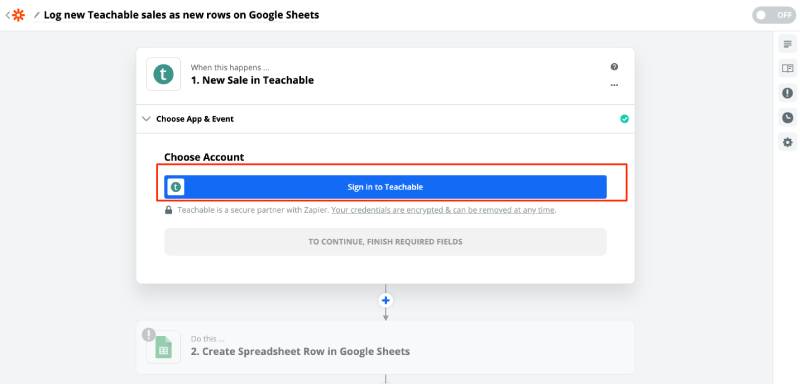The height and width of the screenshot is (384, 800).
Task: Open the history clock icon in sidebar
Action: (787, 118)
